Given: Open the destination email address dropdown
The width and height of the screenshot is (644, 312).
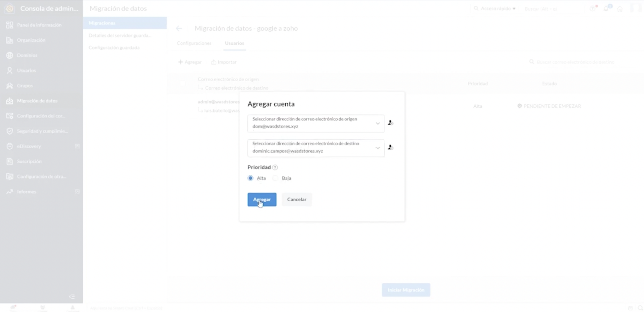Looking at the screenshot, I should 316,148.
